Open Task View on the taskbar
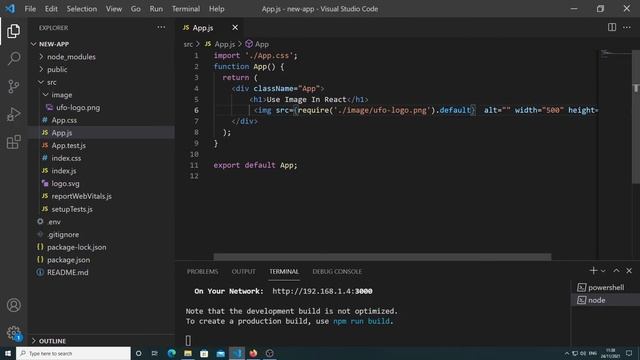Screen dimensions: 640x360 point(155,353)
